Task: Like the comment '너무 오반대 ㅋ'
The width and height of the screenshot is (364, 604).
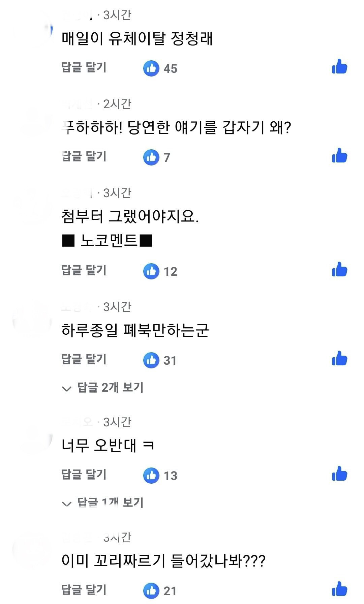Action: point(339,474)
